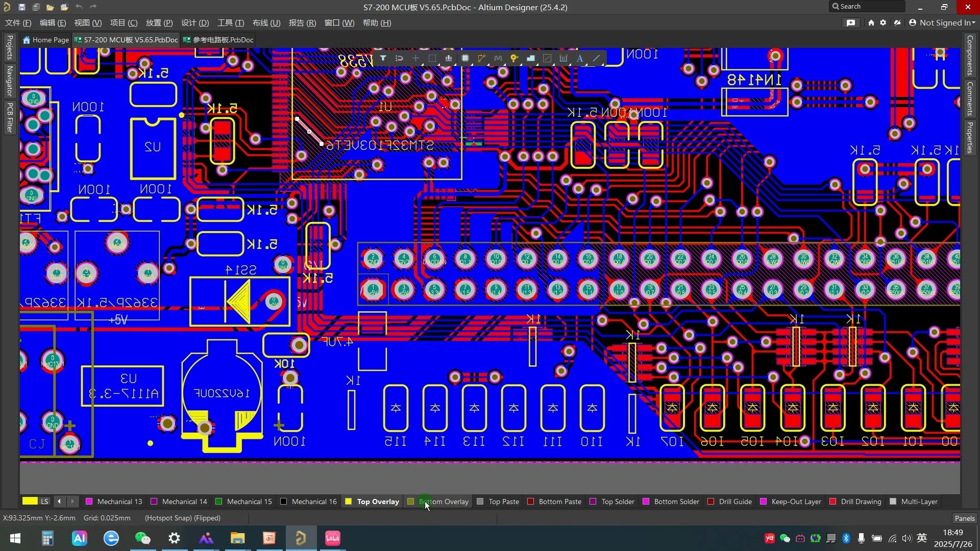
Task: Select the Rectangle selection tool
Action: 432,58
